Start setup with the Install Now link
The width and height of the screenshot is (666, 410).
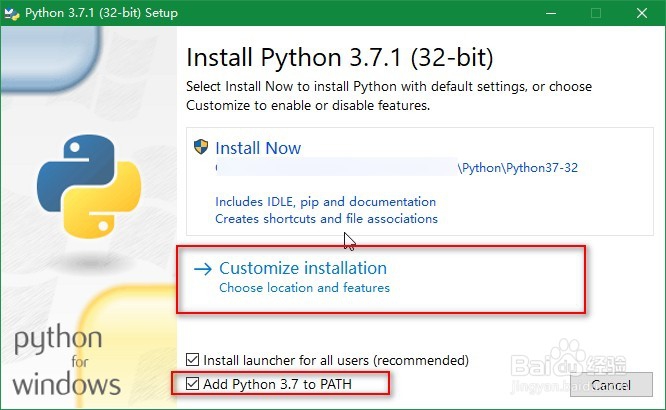pyautogui.click(x=258, y=148)
